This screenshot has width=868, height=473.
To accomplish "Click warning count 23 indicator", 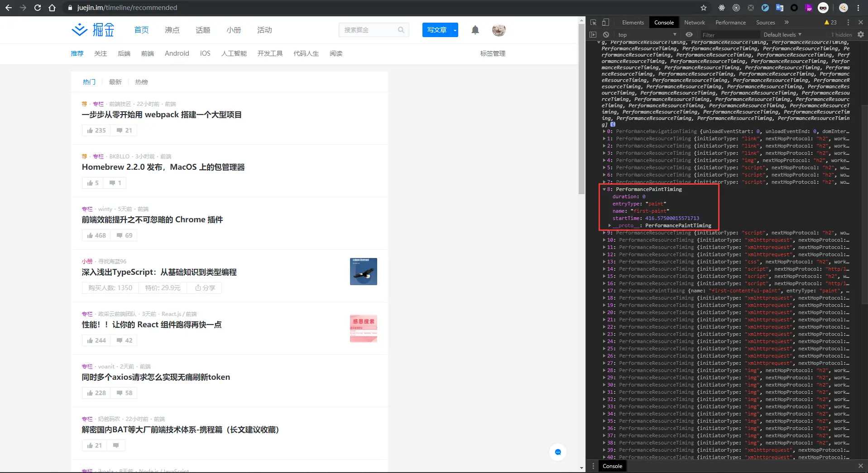I will point(830,22).
